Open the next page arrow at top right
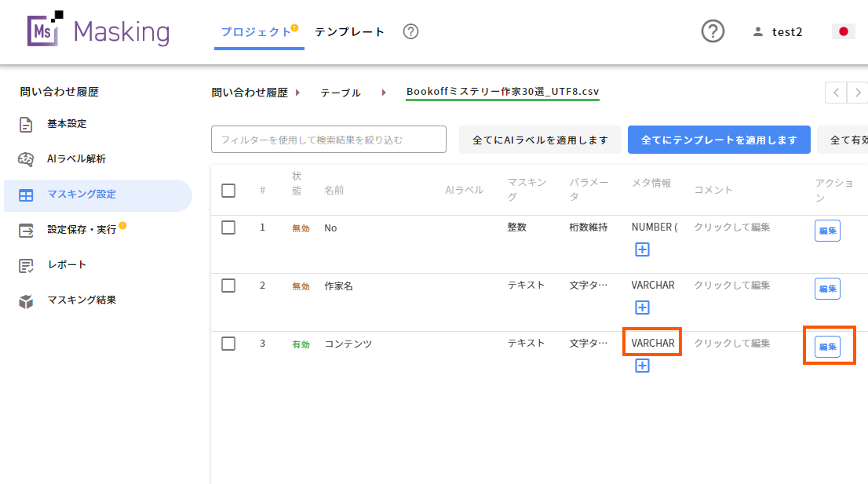 tap(859, 92)
